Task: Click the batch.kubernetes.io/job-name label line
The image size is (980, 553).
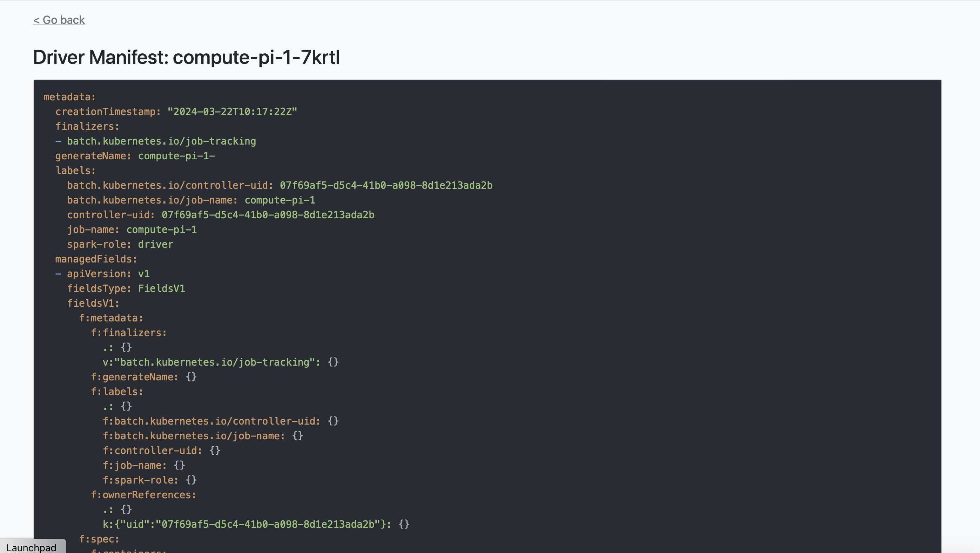Action: pyautogui.click(x=190, y=200)
